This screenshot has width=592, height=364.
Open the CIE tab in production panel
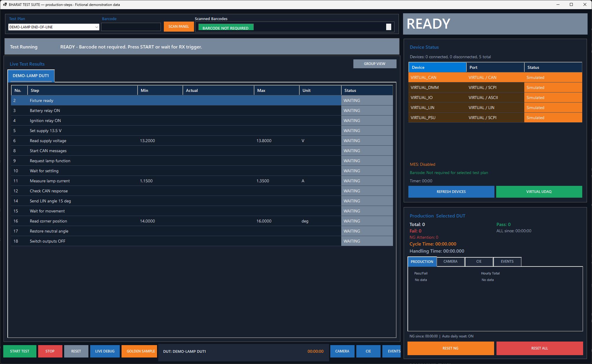tap(479, 261)
